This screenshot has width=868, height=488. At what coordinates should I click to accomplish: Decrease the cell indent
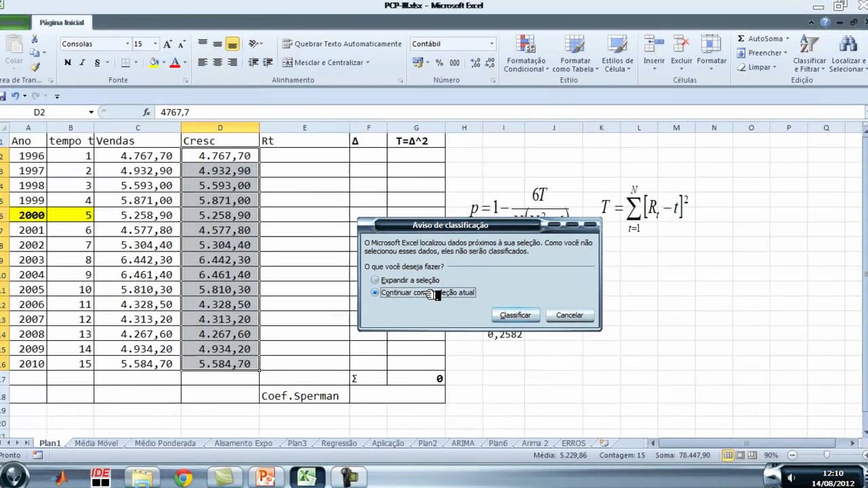pos(254,62)
